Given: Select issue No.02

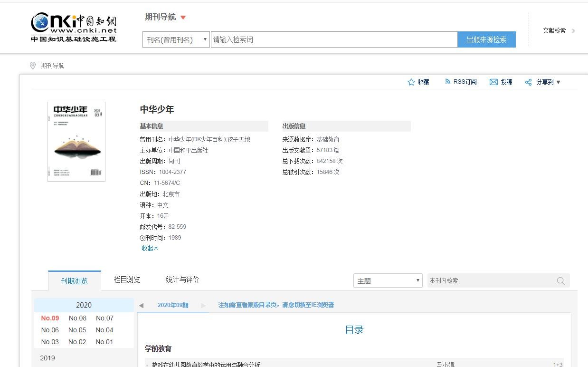Looking at the screenshot, I should tap(77, 342).
